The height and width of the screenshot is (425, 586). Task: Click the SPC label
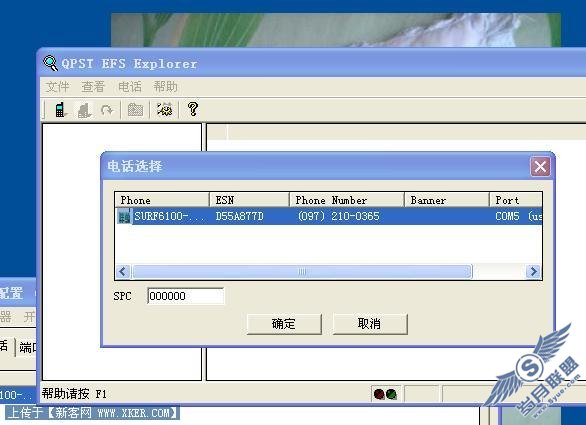[123, 296]
